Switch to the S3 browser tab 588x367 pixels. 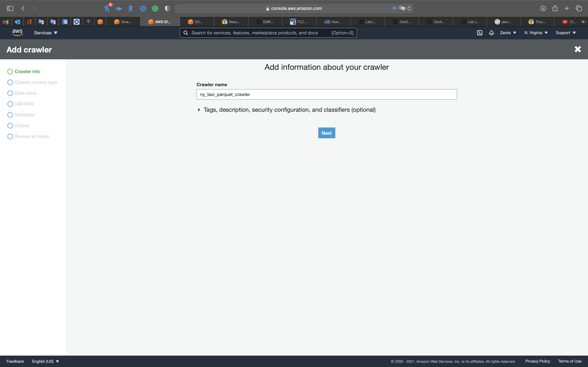197,22
